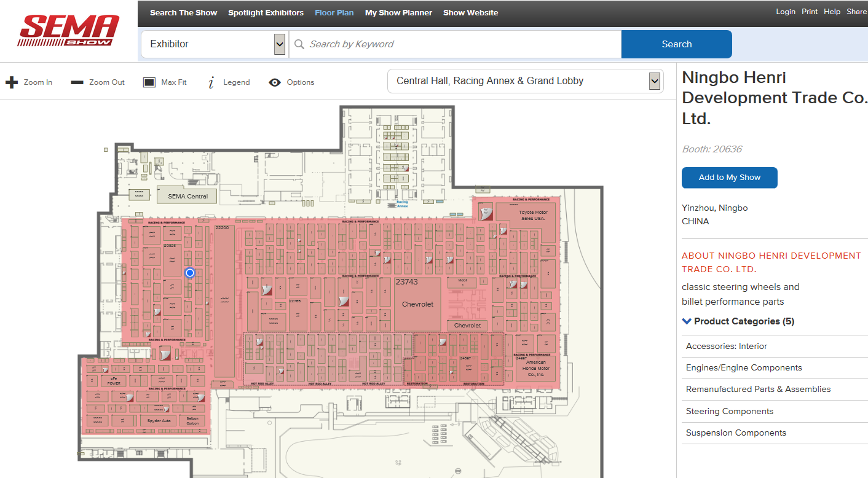Select the smaller Chevrolet booth below 23743
Viewport: 868px width, 478px height.
tap(467, 325)
